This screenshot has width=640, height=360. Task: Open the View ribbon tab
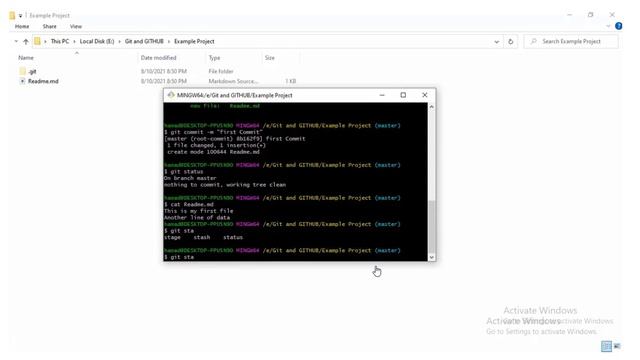pos(76,27)
